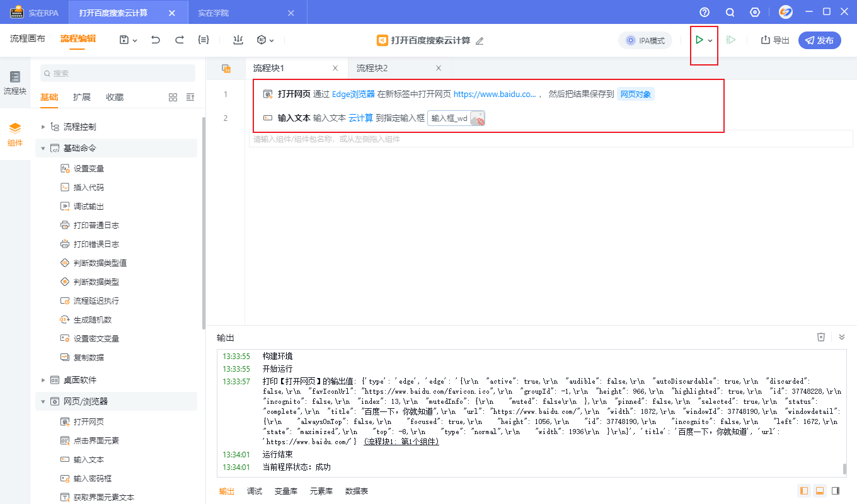This screenshot has height=504, width=857.
Task: Collapse the 网页/浏览器 tree group
Action: (x=43, y=401)
